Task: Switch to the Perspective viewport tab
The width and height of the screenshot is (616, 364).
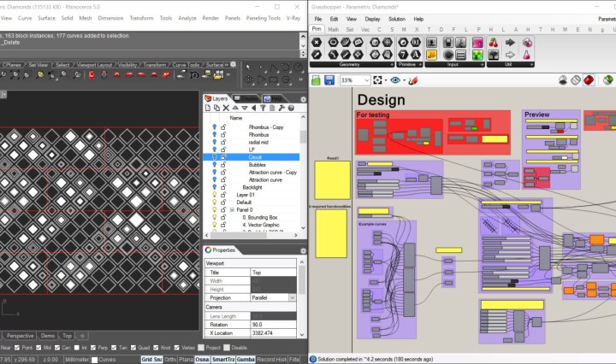Action: click(x=21, y=336)
